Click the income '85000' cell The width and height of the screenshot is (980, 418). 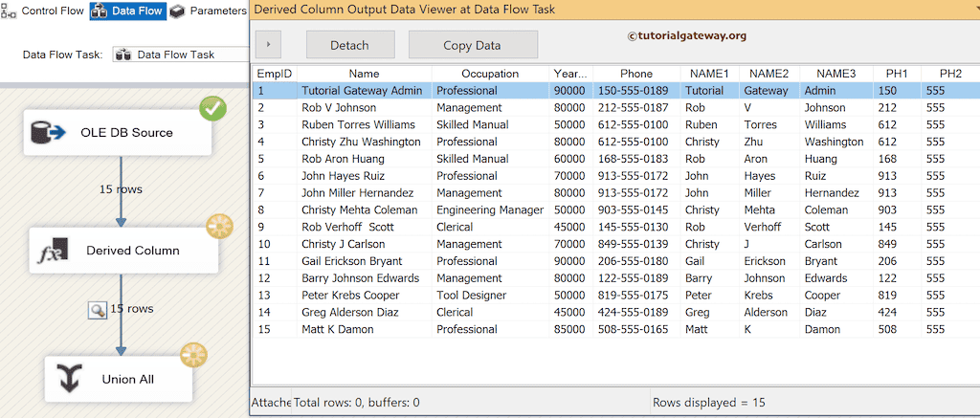coord(571,329)
